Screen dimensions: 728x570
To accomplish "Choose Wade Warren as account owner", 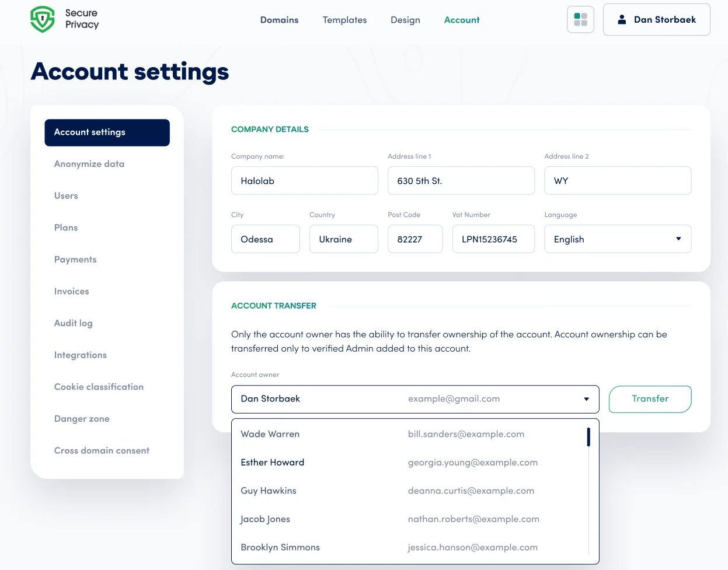I will pos(270,434).
